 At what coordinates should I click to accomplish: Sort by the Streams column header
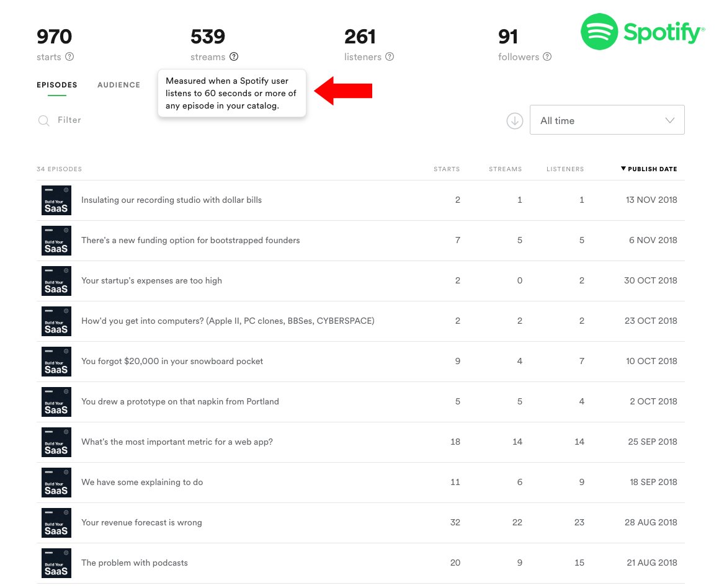point(505,169)
